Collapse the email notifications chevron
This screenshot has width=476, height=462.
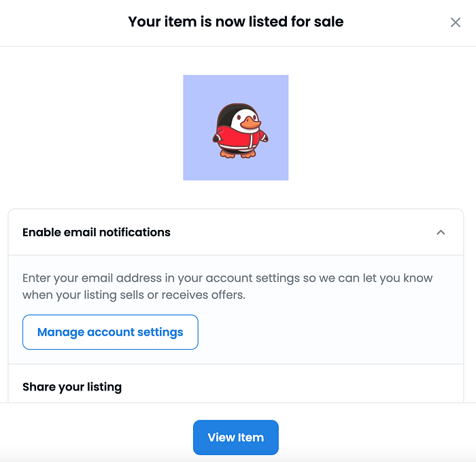coord(441,232)
